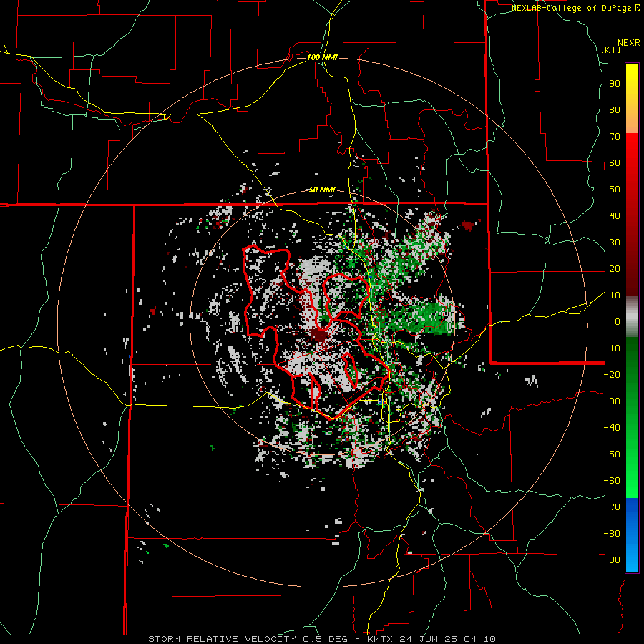Click the 30 value on the legend

[x=615, y=243]
